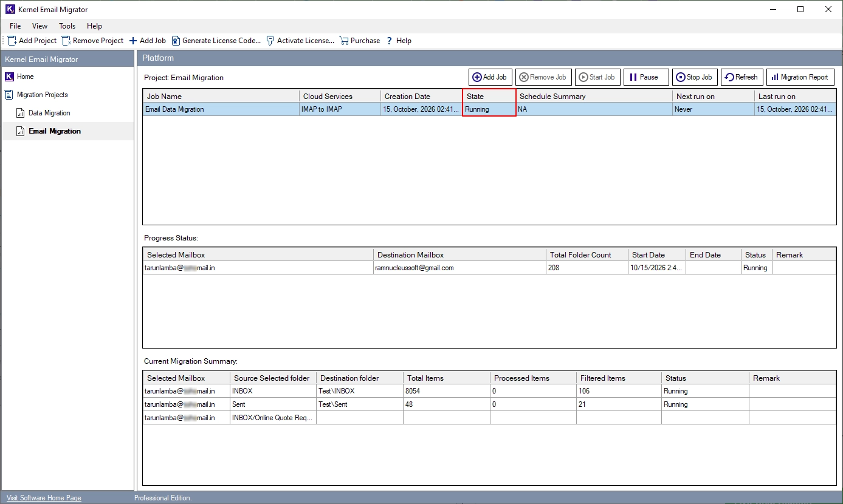Click the Kernel app icon in title bar
The height and width of the screenshot is (504, 843).
click(10, 9)
